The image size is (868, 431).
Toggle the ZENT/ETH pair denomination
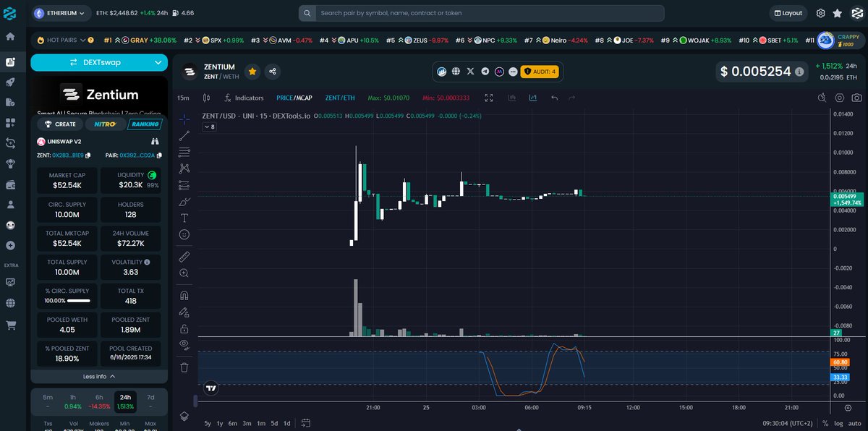pyautogui.click(x=340, y=98)
